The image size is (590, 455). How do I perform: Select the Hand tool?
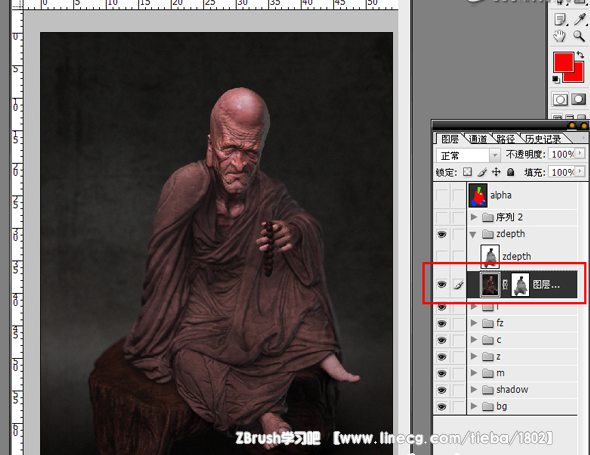click(560, 37)
